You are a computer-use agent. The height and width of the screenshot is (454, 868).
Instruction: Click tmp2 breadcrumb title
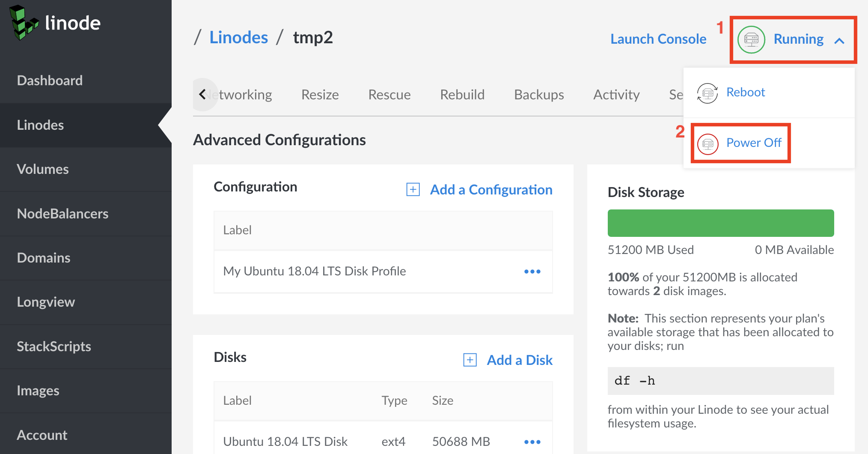pyautogui.click(x=313, y=38)
